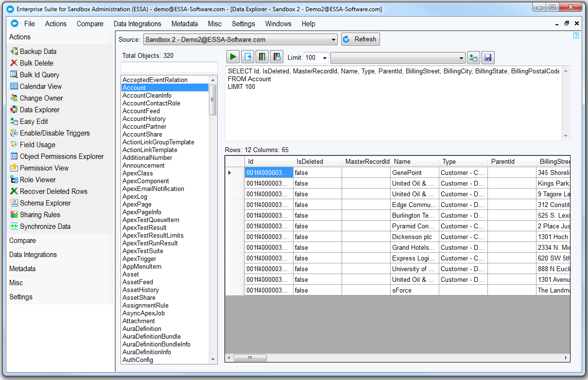The height and width of the screenshot is (380, 588).
Task: Expand the Metadata sidebar section
Action: coord(60,269)
